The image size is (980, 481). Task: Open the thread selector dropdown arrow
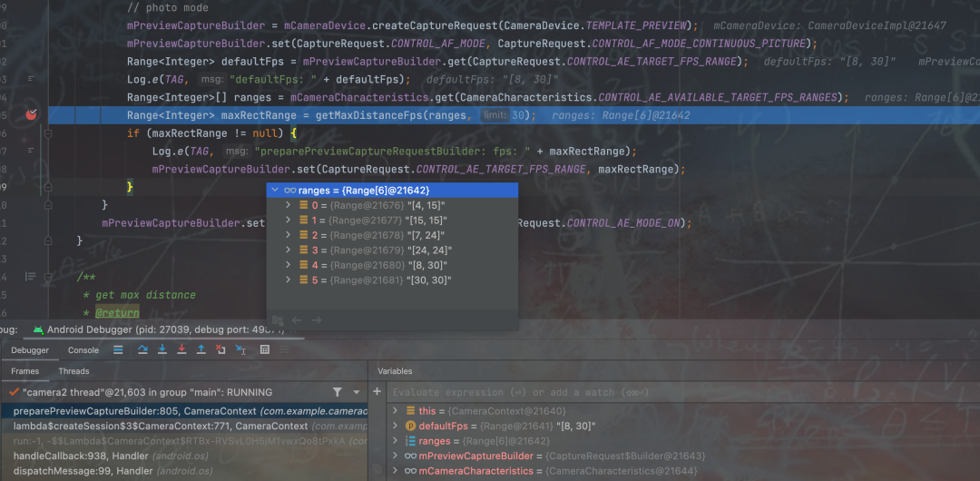tap(357, 392)
